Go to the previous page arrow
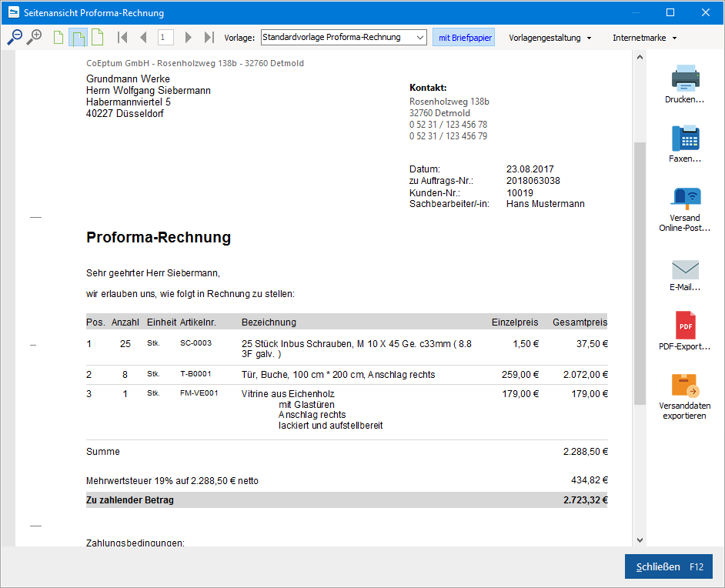Screen dimensions: 725x588 click(143, 38)
